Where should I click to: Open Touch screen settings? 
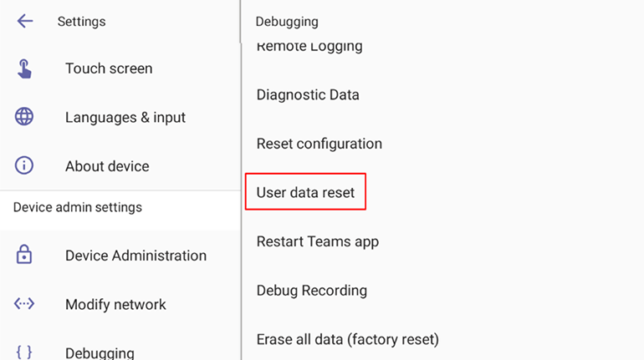pos(109,68)
